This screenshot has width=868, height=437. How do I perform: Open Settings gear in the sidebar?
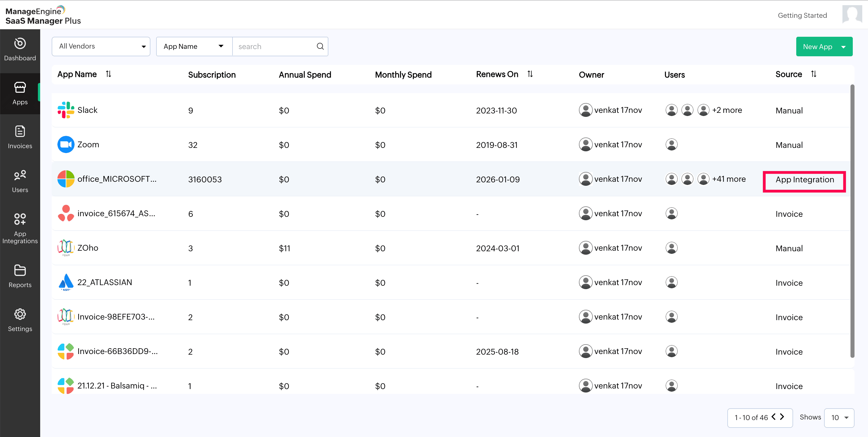[x=20, y=320]
